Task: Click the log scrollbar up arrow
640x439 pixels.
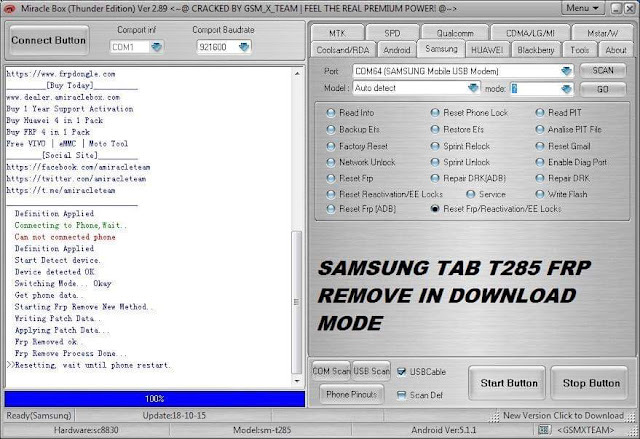Action: tap(297, 73)
